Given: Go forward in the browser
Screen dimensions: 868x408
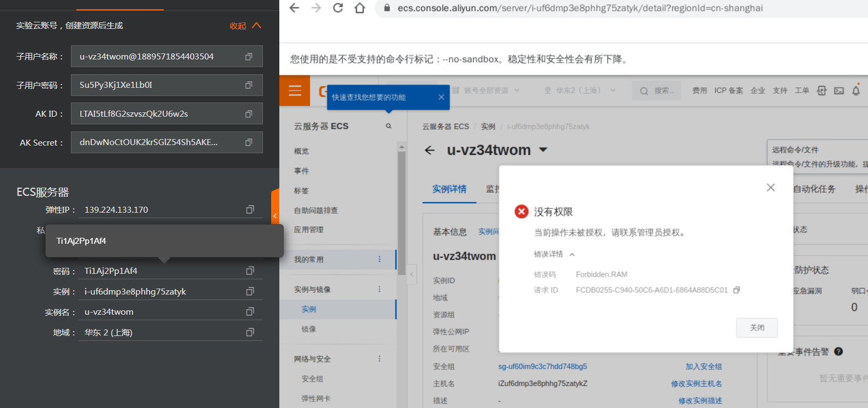Looking at the screenshot, I should [x=316, y=8].
